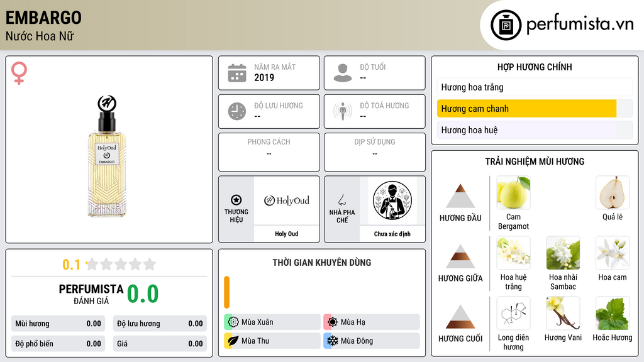Click the sillage icon beside Độ toả hương

[343, 111]
